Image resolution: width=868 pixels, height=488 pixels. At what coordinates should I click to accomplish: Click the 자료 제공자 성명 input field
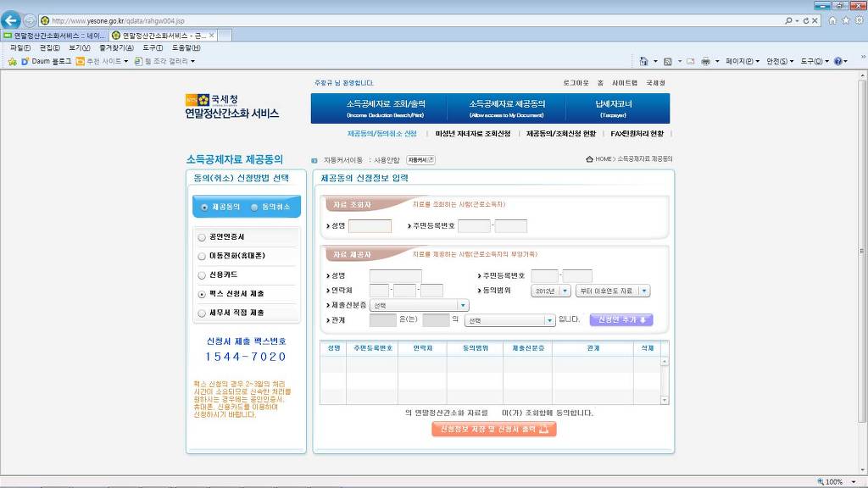(395, 275)
